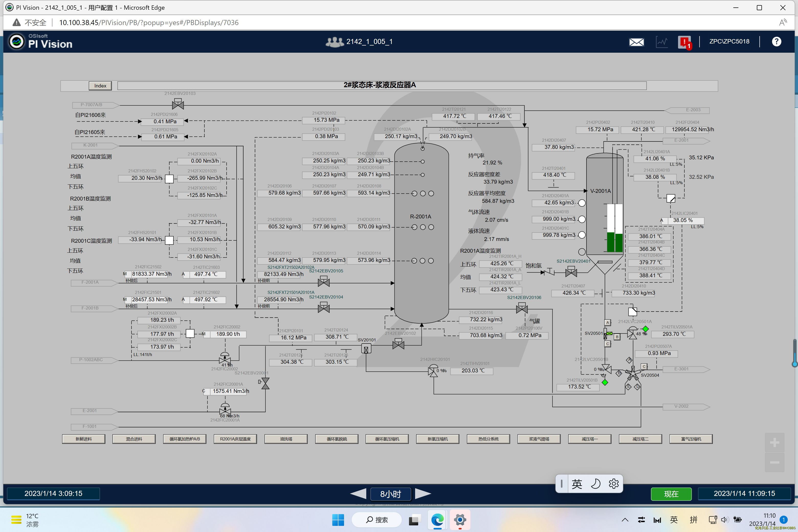Toggle IME half-moon mode button
Image resolution: width=798 pixels, height=532 pixels.
pyautogui.click(x=595, y=483)
